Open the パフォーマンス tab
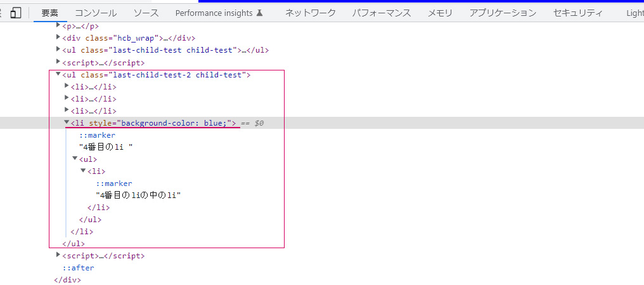644x285 pixels. [x=381, y=13]
